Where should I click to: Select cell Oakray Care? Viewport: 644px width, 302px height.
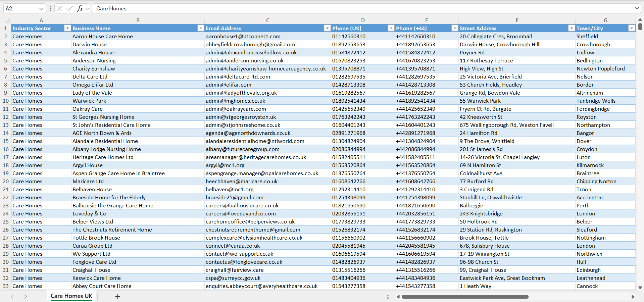tap(138, 109)
